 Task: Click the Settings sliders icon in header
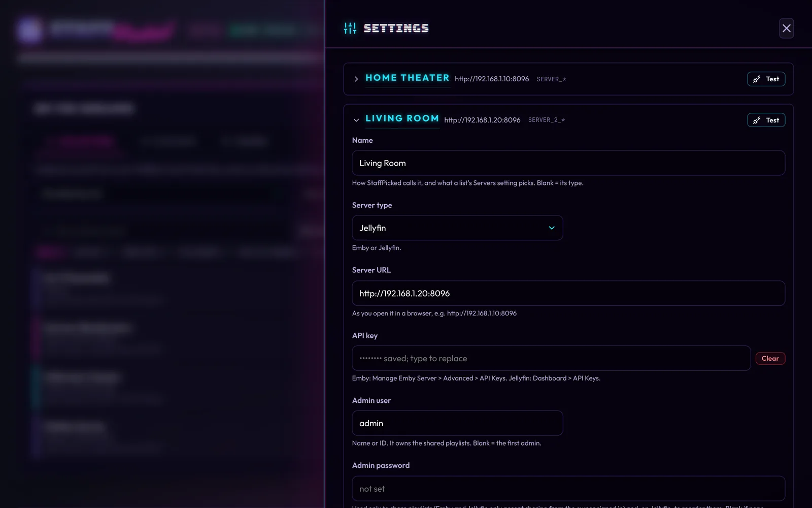pos(350,28)
